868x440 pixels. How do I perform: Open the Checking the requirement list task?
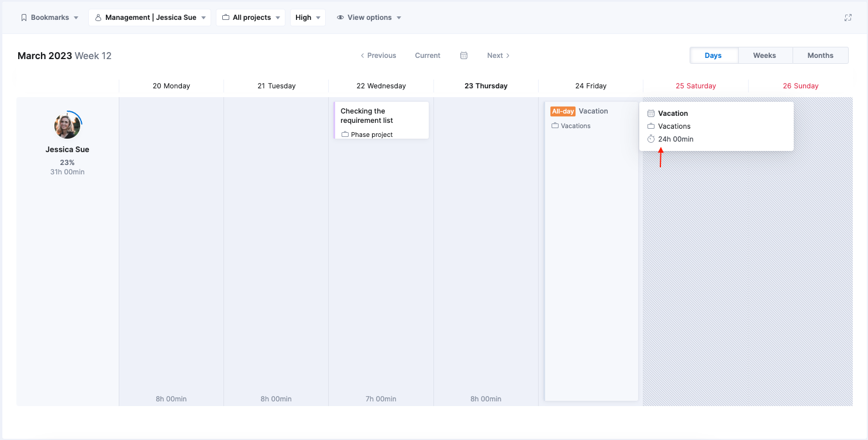tap(381, 120)
